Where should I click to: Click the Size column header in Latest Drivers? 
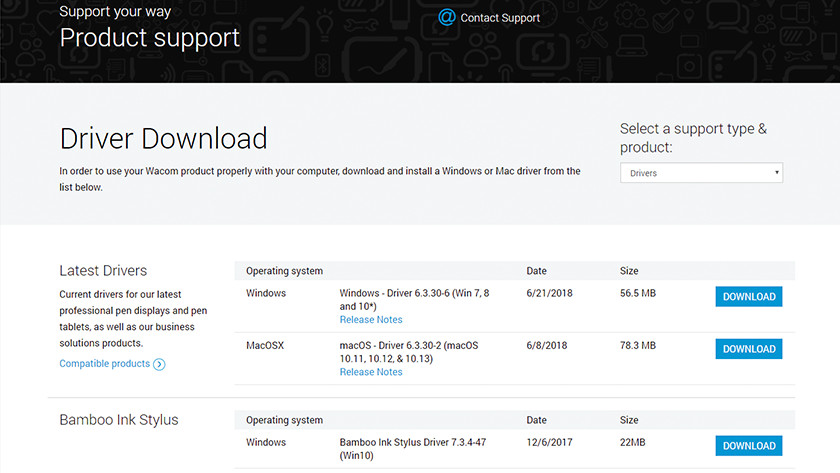point(628,271)
